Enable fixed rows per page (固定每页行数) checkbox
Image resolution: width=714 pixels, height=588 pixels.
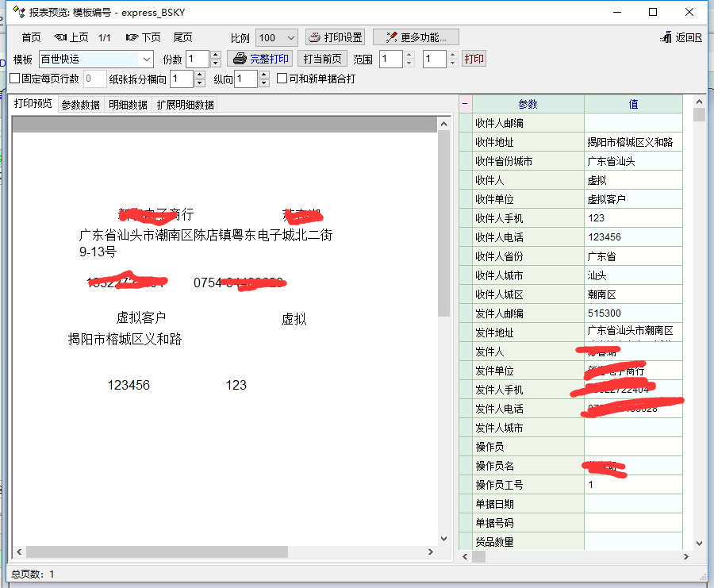(14, 79)
